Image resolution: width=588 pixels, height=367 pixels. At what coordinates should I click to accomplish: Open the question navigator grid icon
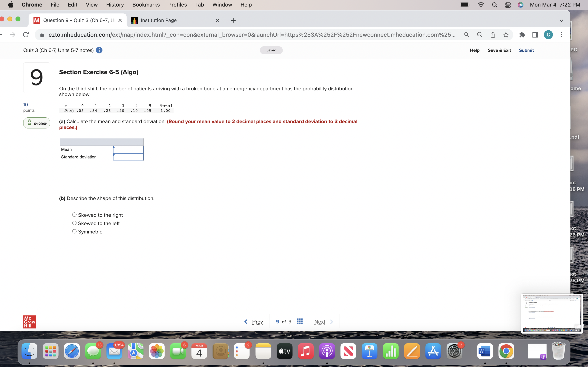[300, 321]
